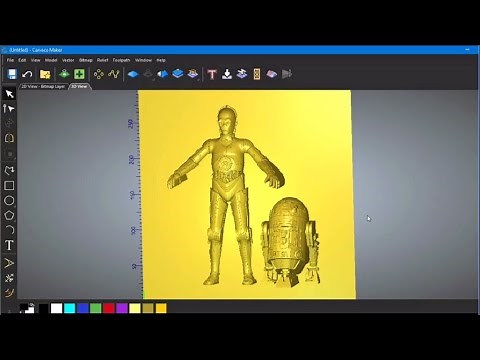Select the compass measure tool
Screen dimensions: 480x360
click(x=9, y=263)
